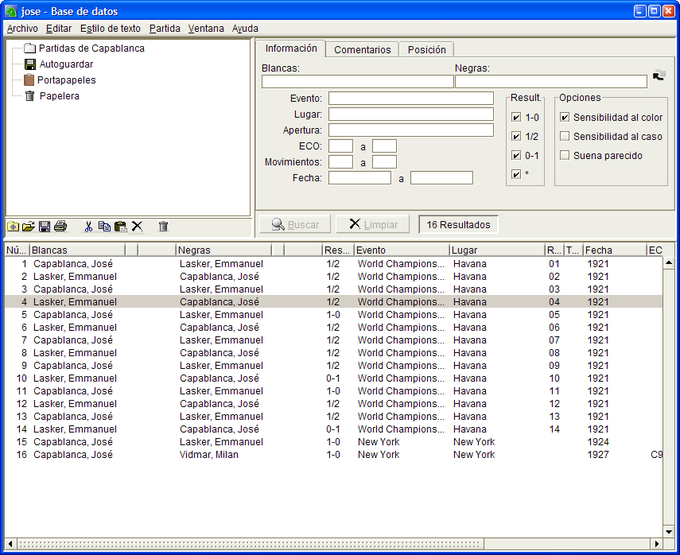This screenshot has width=680, height=555.
Task: Click the bin icon beside Papelera
Action: 29,96
